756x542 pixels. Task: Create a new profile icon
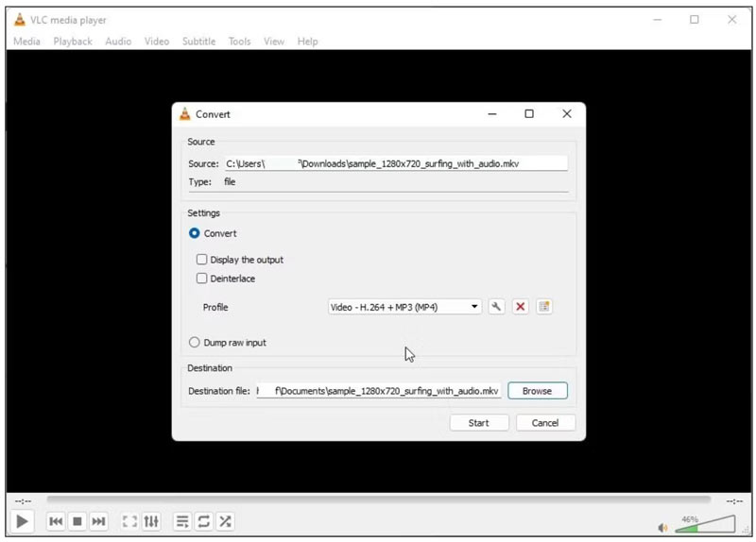coord(544,307)
